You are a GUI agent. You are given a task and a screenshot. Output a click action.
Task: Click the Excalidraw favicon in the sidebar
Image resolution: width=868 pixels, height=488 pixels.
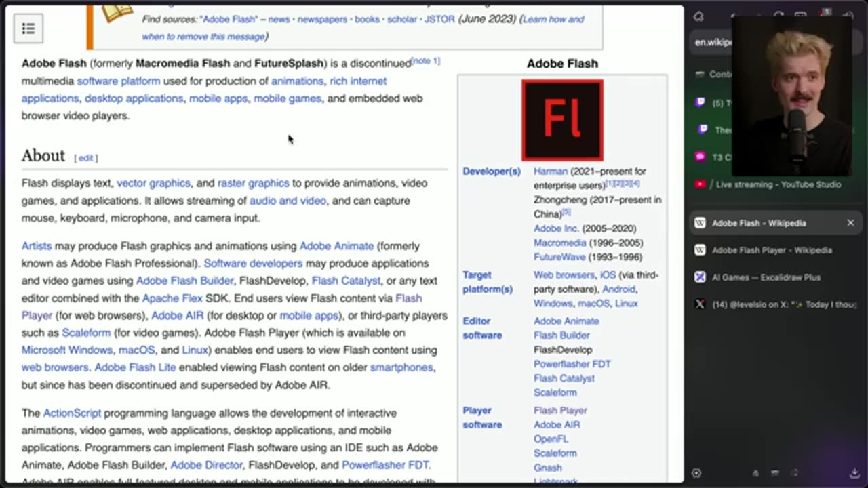[701, 277]
